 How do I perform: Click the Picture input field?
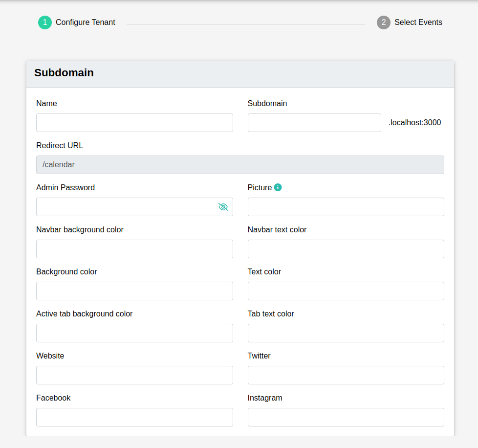[346, 207]
